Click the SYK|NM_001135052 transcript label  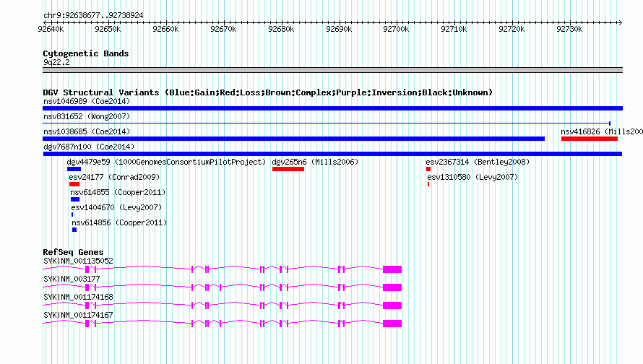(78, 261)
